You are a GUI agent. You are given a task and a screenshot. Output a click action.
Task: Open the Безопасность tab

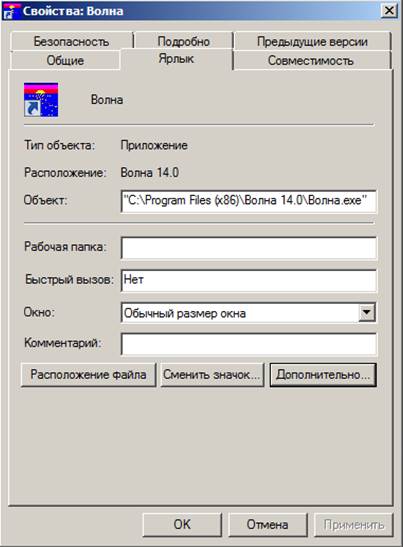coord(71,41)
